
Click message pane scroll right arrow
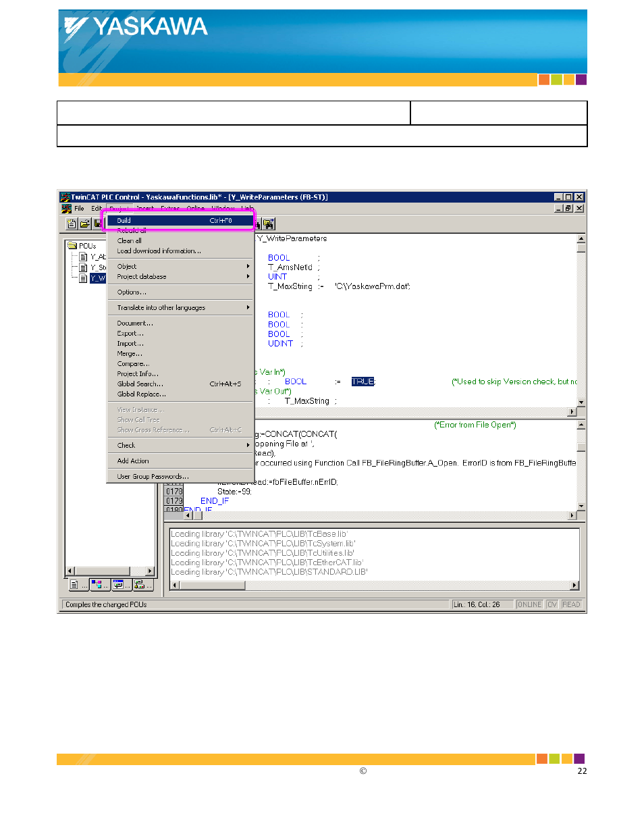(574, 585)
